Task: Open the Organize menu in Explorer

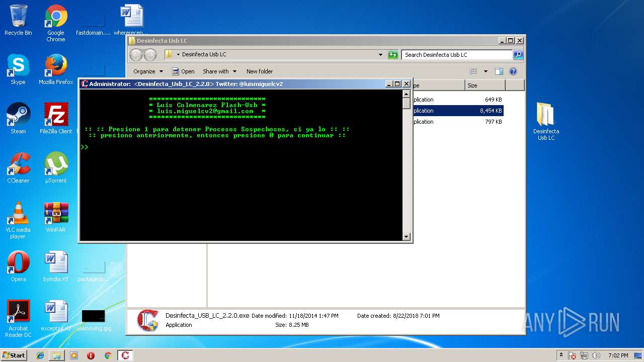Action: 148,71
